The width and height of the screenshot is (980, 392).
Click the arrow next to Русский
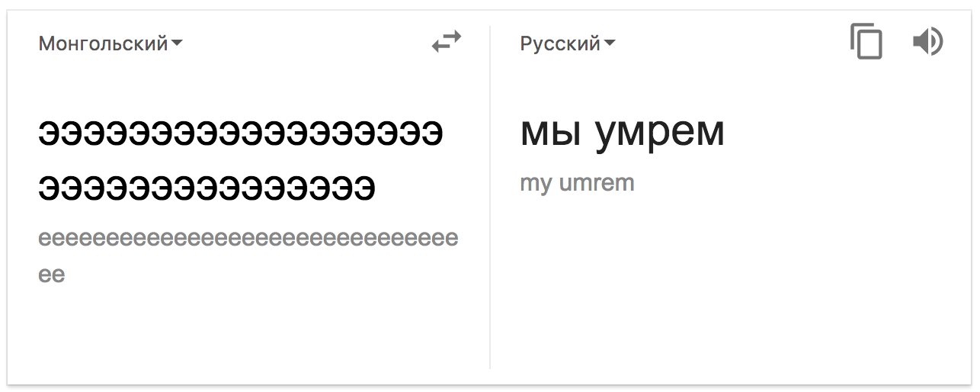[610, 43]
